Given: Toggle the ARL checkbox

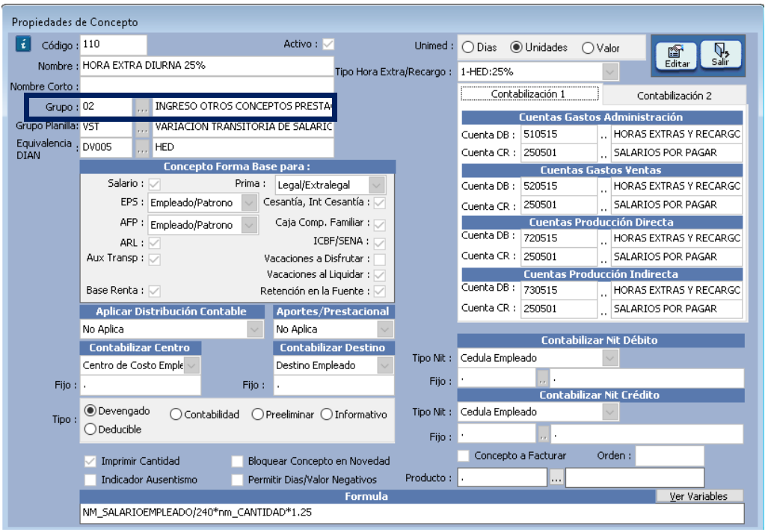Looking at the screenshot, I should (x=154, y=243).
